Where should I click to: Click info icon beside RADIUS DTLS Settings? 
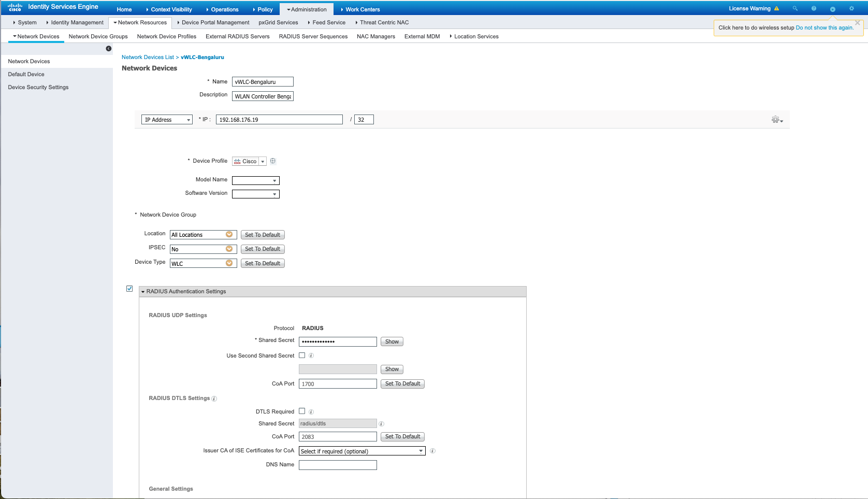click(x=214, y=398)
